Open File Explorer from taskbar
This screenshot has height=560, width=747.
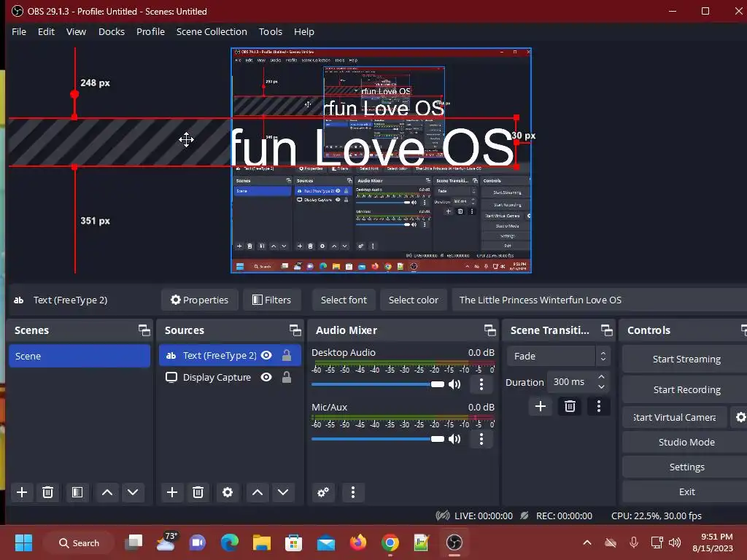point(262,542)
